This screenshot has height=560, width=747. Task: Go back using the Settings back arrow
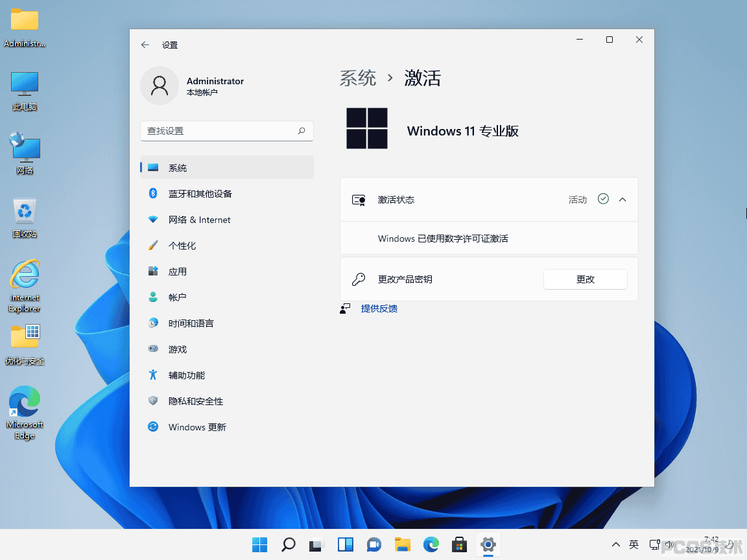145,45
